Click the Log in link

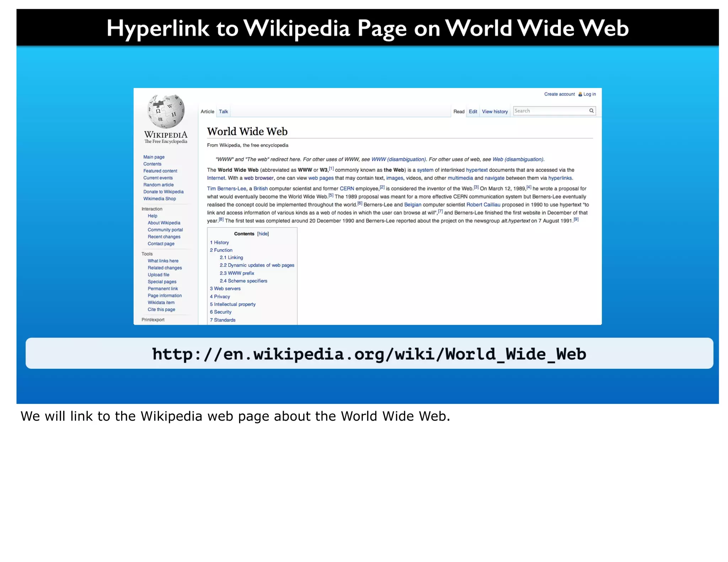click(x=589, y=94)
